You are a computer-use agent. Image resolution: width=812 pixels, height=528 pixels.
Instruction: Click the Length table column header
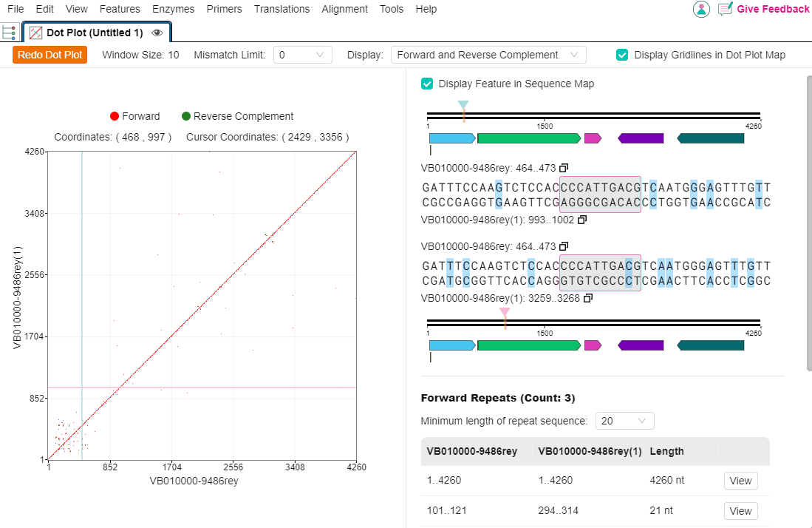(666, 451)
